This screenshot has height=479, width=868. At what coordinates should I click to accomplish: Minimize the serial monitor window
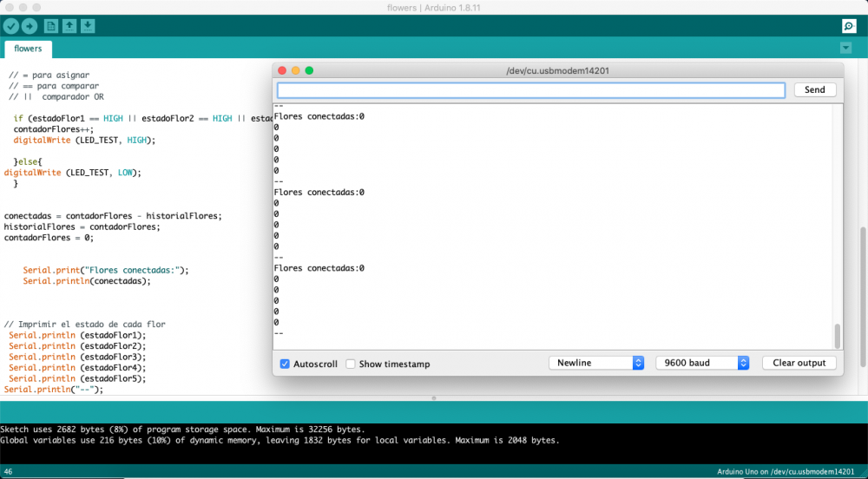(296, 70)
